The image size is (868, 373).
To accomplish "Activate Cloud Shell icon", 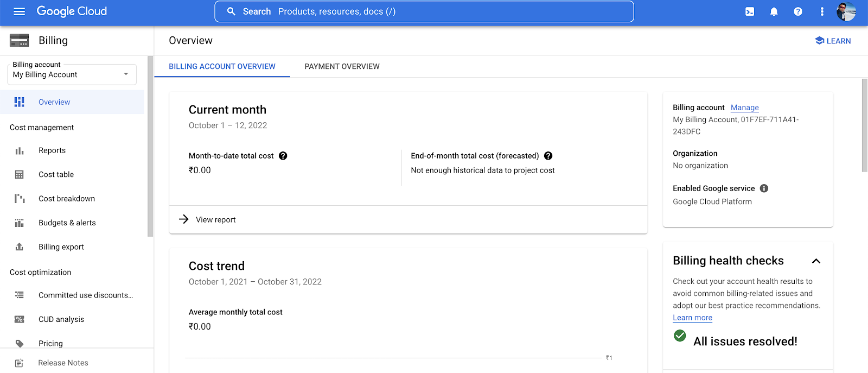I will pyautogui.click(x=750, y=11).
